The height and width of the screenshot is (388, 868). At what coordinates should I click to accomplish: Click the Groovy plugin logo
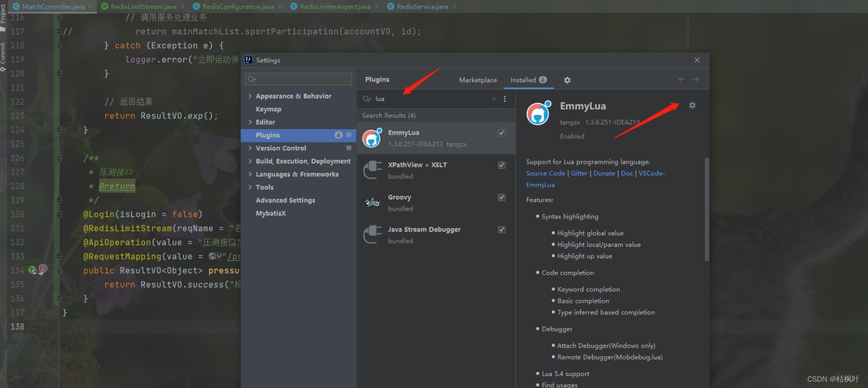pyautogui.click(x=372, y=202)
